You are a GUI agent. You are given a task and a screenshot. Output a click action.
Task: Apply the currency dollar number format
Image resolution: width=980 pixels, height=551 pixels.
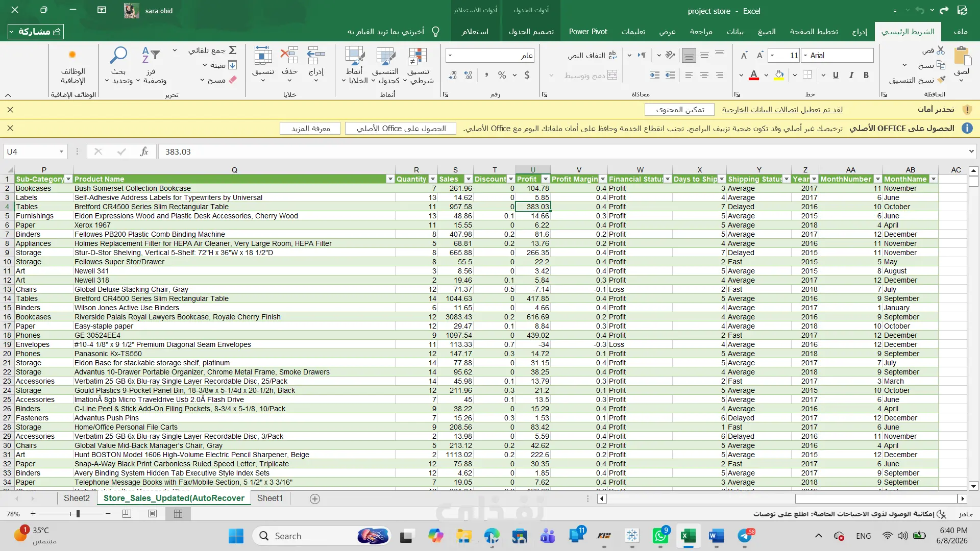click(x=527, y=76)
